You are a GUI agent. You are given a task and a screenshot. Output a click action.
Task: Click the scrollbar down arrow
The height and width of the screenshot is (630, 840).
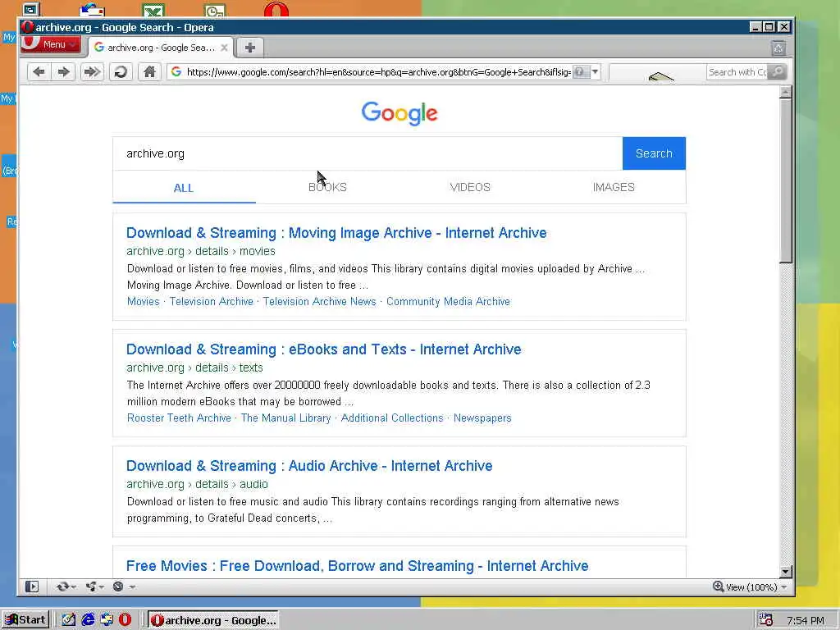click(785, 572)
